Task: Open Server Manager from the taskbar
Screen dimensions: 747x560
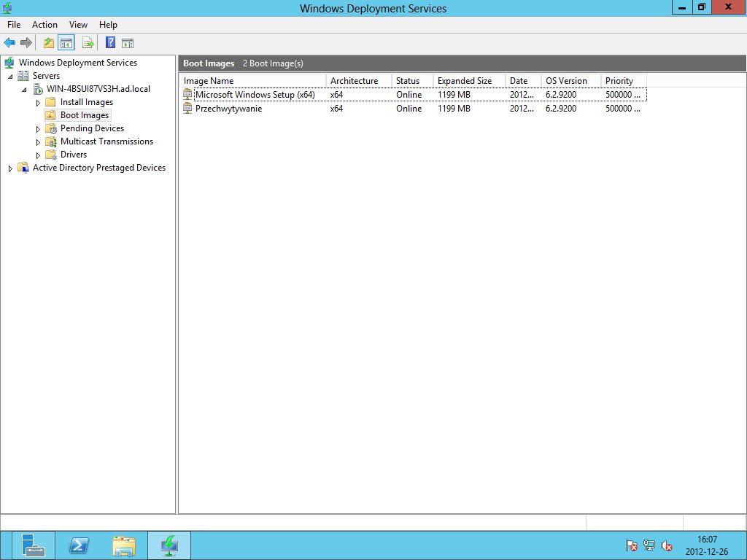Action: point(33,545)
